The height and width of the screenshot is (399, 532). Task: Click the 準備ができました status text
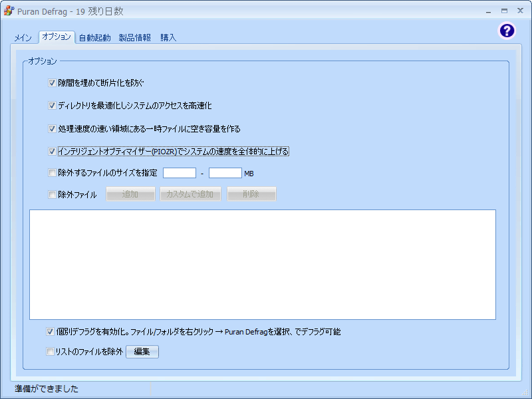coord(47,389)
